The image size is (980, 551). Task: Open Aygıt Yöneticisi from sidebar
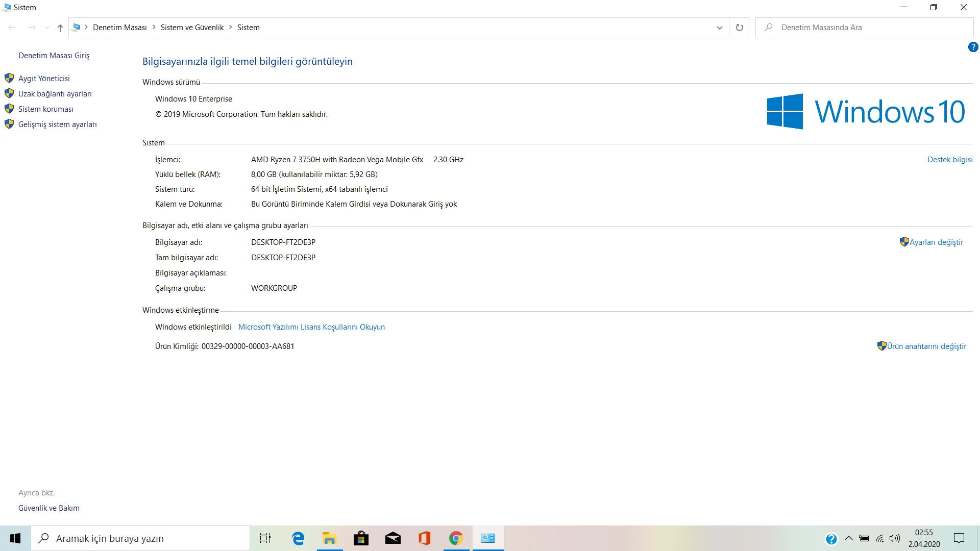[44, 79]
